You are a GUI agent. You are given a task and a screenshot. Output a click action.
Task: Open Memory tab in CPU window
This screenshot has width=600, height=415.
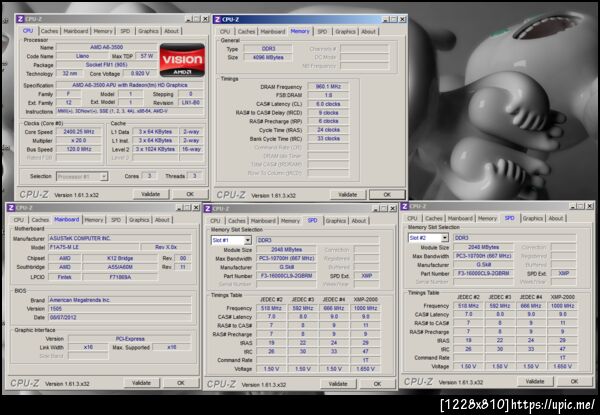[x=103, y=31]
